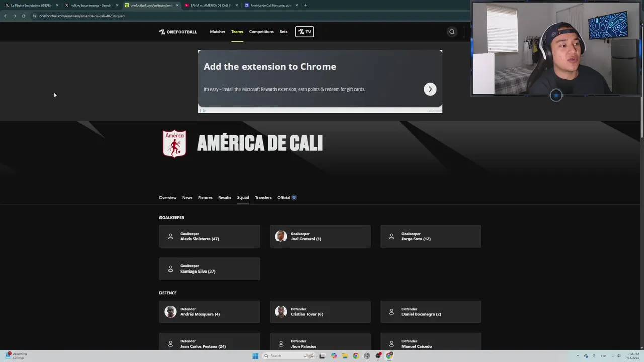Image resolution: width=644 pixels, height=362 pixels.
Task: Open Alexis Sinisterra (47) player card
Action: pyautogui.click(x=209, y=237)
